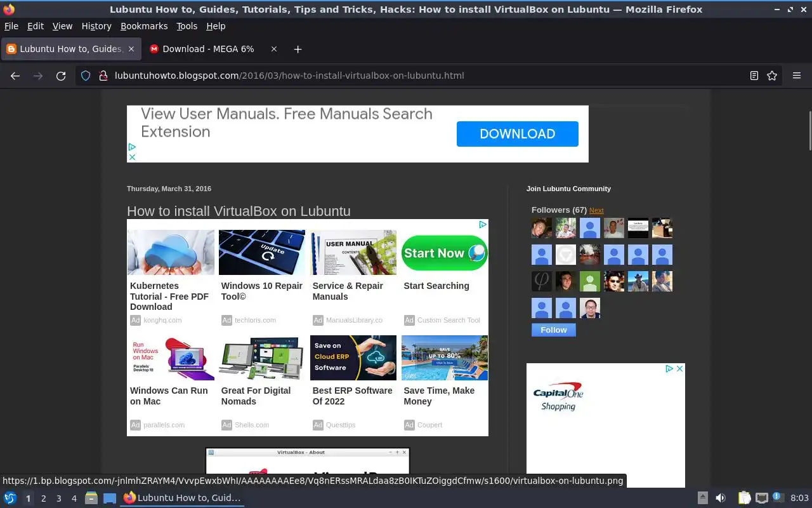Click the address bar URL field
812x508 pixels.
(x=428, y=76)
